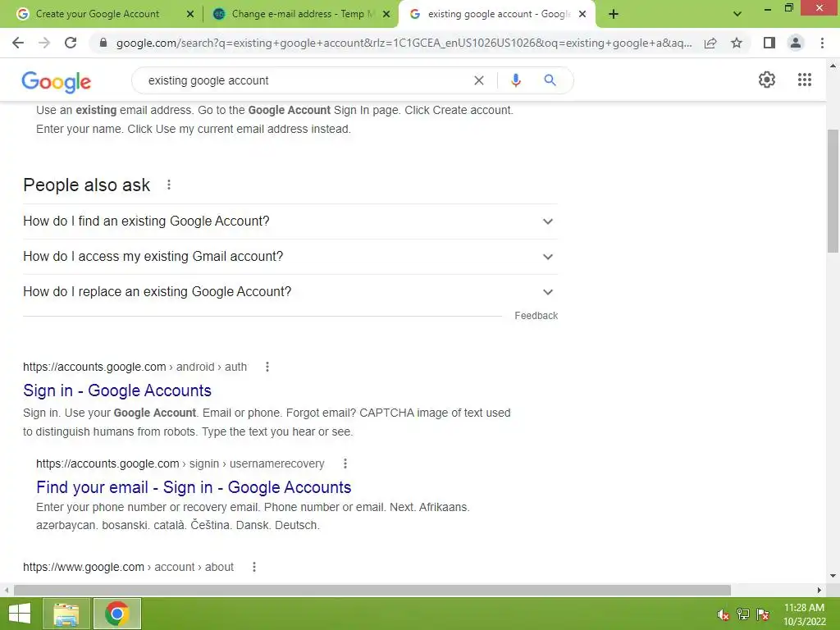The width and height of the screenshot is (840, 630).
Task: Bookmark this page with the star
Action: click(x=737, y=43)
